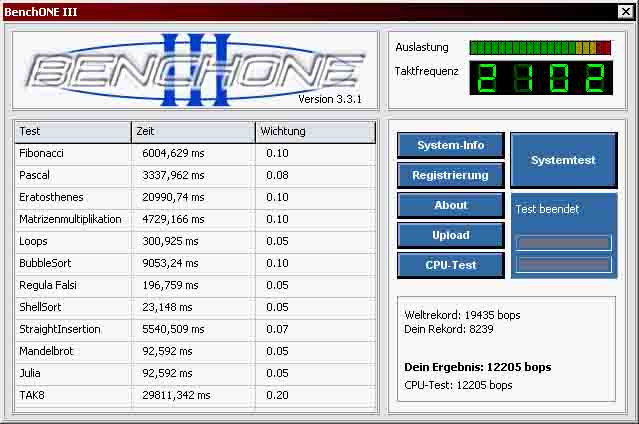Click the 3337,962 ms time value

click(x=173, y=176)
